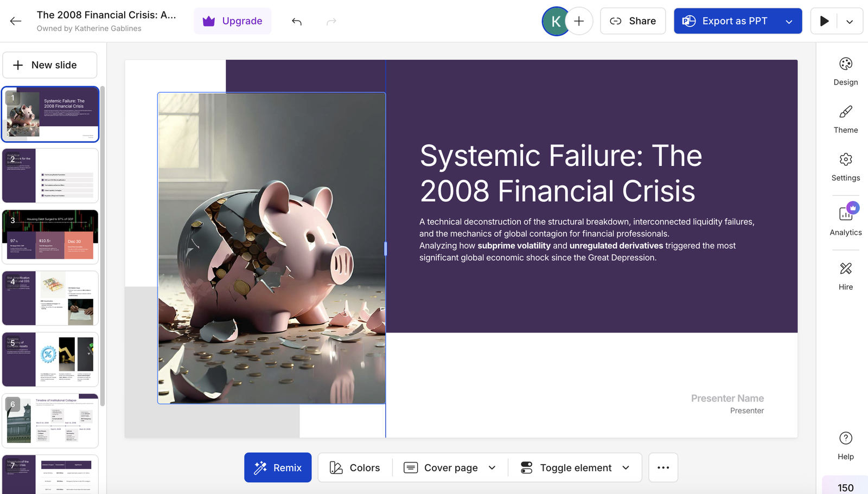
Task: Open the Analytics panel
Action: (845, 220)
